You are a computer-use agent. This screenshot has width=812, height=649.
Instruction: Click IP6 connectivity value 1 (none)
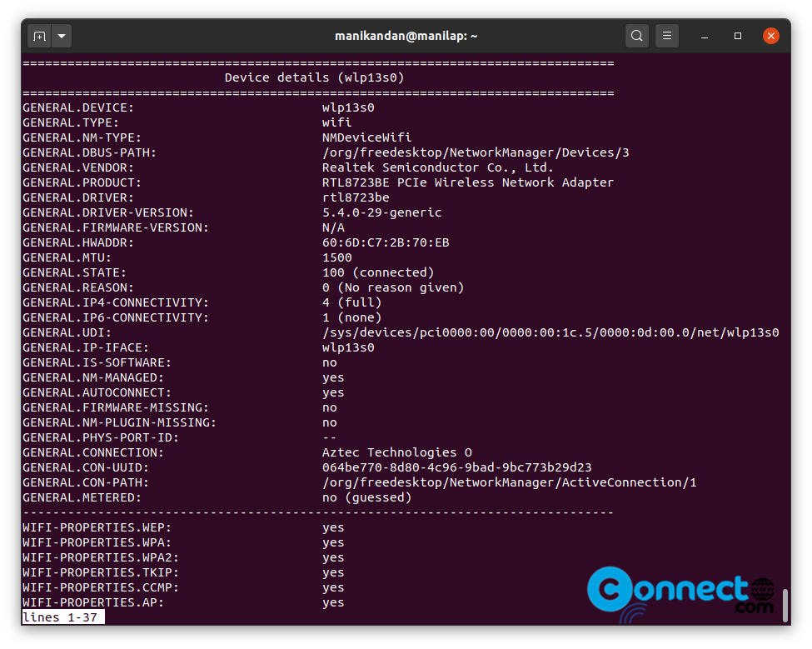coord(351,317)
